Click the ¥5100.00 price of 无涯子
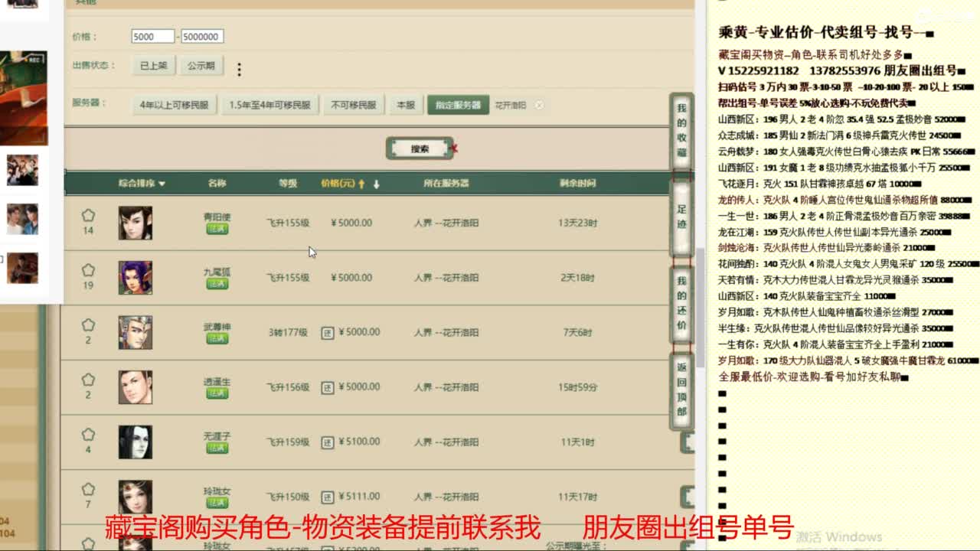 [358, 442]
